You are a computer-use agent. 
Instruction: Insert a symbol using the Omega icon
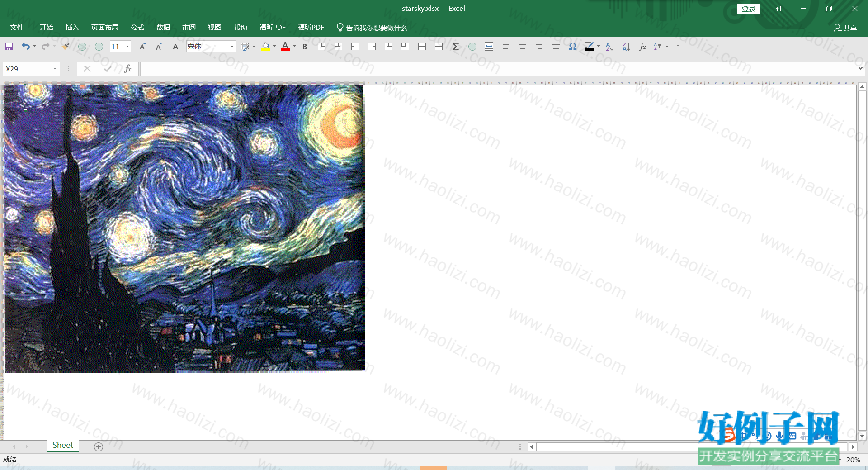pos(573,47)
